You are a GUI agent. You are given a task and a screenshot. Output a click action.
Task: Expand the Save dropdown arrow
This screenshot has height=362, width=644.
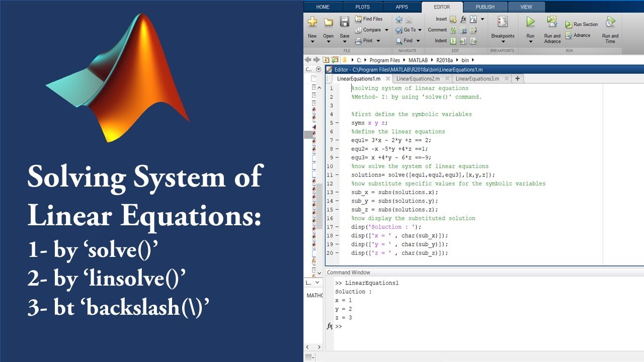point(345,42)
